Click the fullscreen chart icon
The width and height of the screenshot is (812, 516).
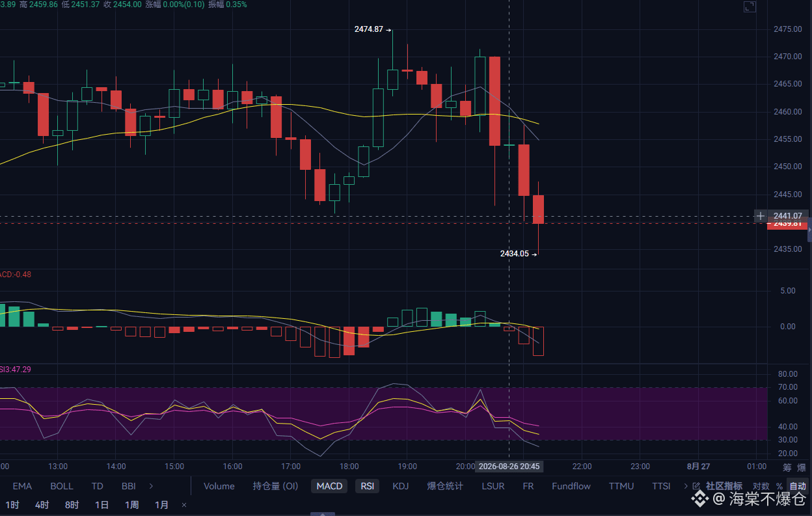pos(750,7)
